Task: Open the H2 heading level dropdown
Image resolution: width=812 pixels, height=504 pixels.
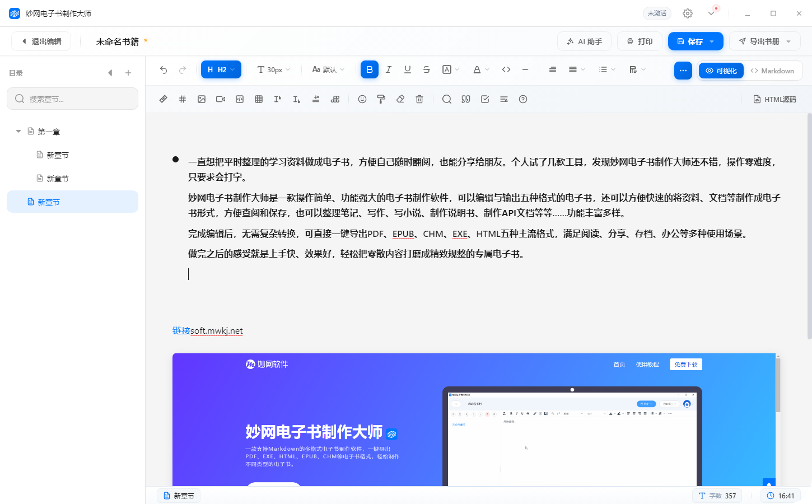Action: click(221, 69)
